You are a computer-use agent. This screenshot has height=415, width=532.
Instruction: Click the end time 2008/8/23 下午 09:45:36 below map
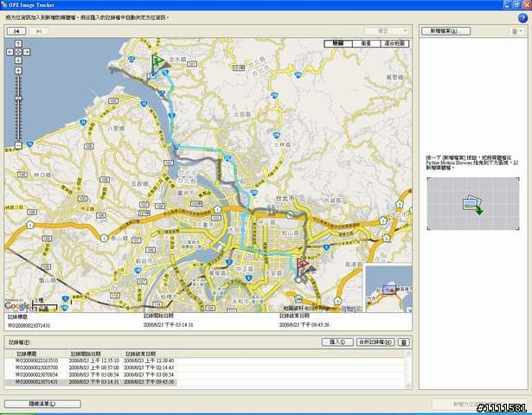pyautogui.click(x=304, y=325)
